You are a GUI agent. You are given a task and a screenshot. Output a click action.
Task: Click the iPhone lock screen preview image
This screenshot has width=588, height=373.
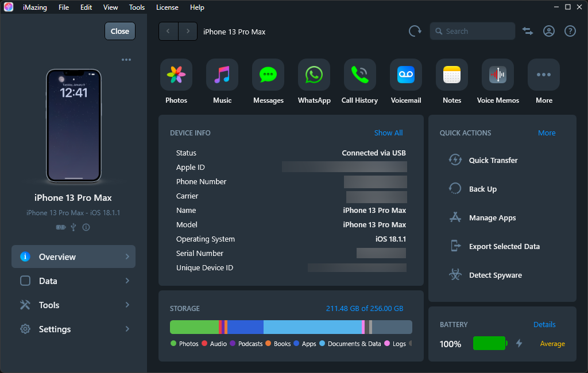74,126
